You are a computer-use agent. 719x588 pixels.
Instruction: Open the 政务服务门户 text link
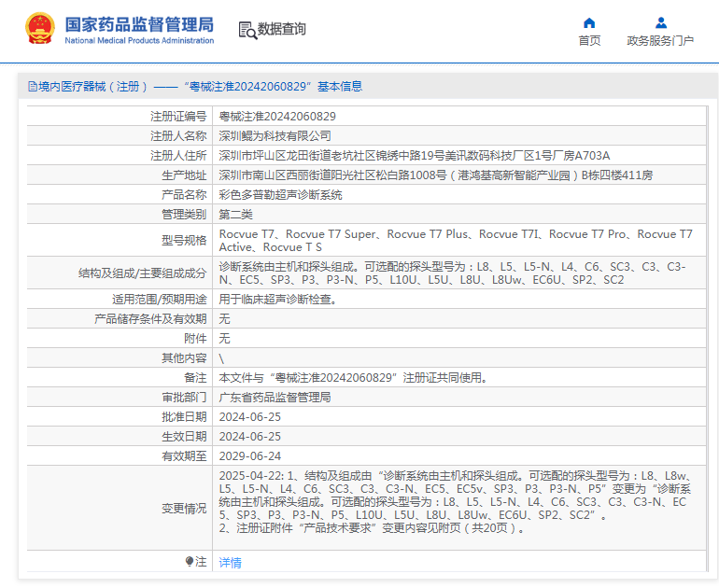pyautogui.click(x=660, y=41)
